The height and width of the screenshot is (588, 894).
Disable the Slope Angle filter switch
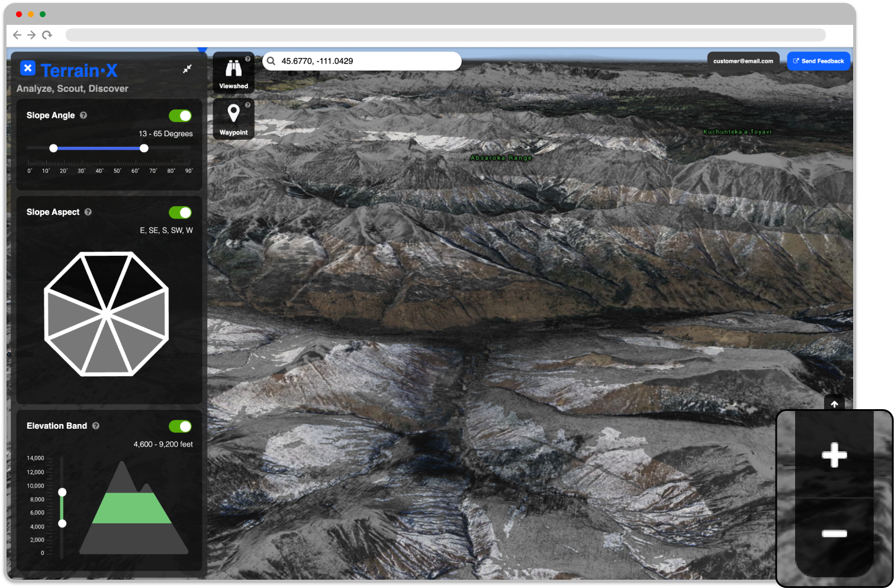pos(181,115)
